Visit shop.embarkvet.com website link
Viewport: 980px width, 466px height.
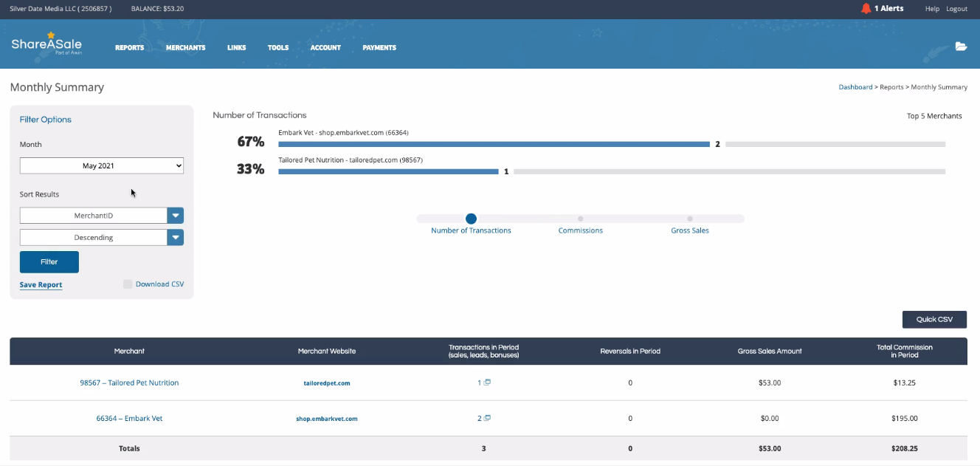click(x=327, y=419)
